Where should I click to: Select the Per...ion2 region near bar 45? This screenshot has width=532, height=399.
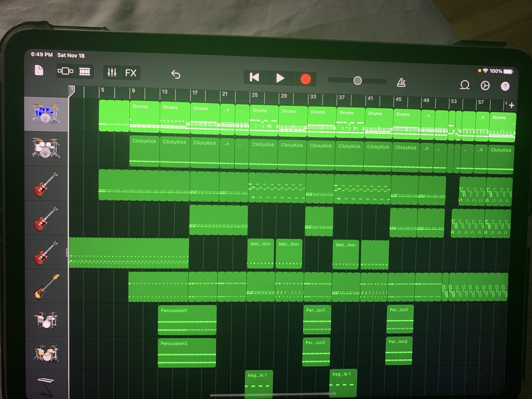[399, 351]
